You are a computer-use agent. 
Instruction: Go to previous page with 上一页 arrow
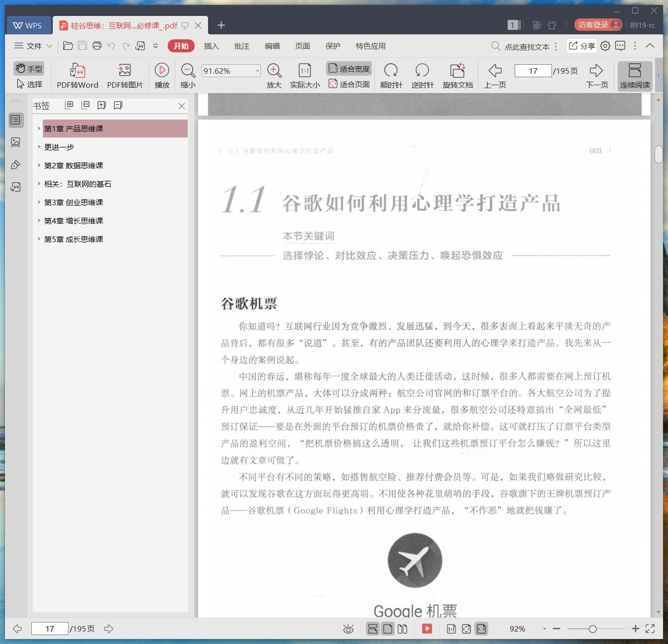click(495, 76)
